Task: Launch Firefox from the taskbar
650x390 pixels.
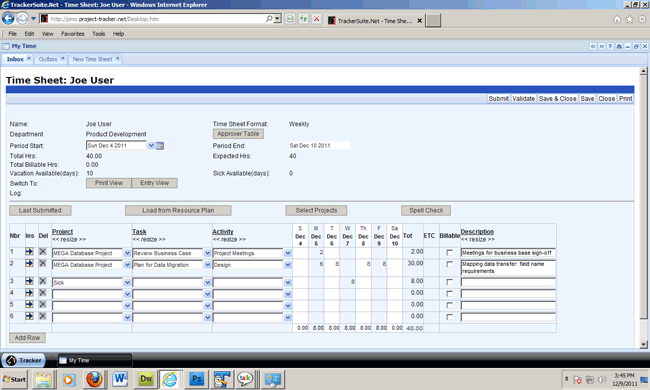Action: click(x=94, y=379)
